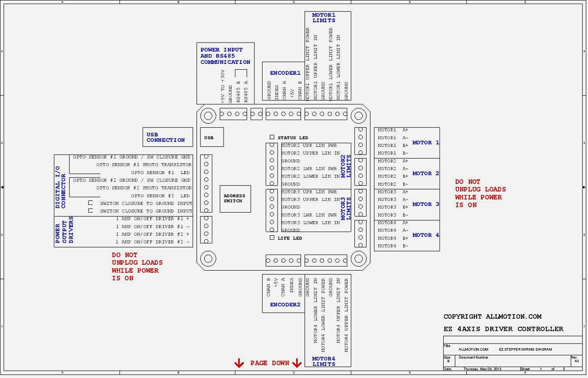The width and height of the screenshot is (588, 378).
Task: Select the MOTOR2 A- pin row
Action: coord(393,169)
